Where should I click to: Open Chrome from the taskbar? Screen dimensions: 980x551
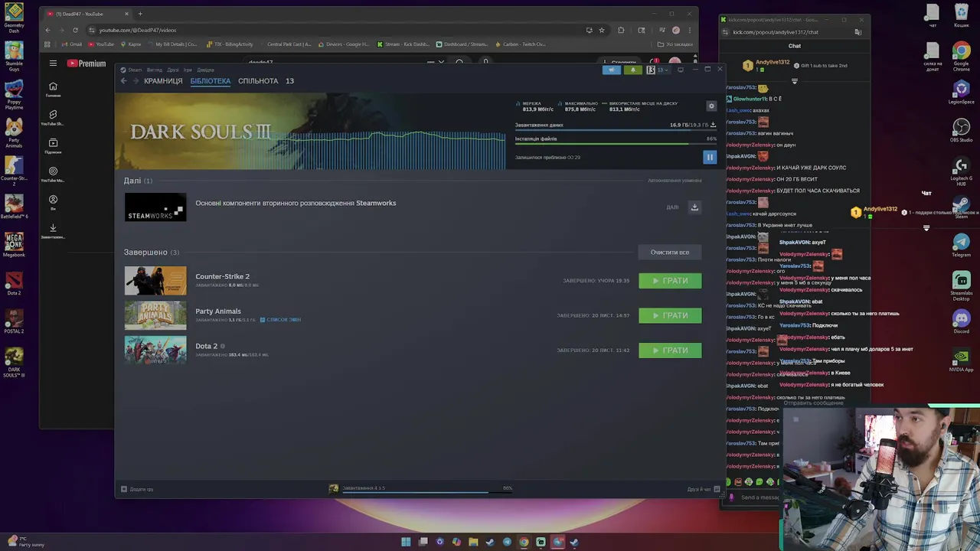click(x=524, y=542)
